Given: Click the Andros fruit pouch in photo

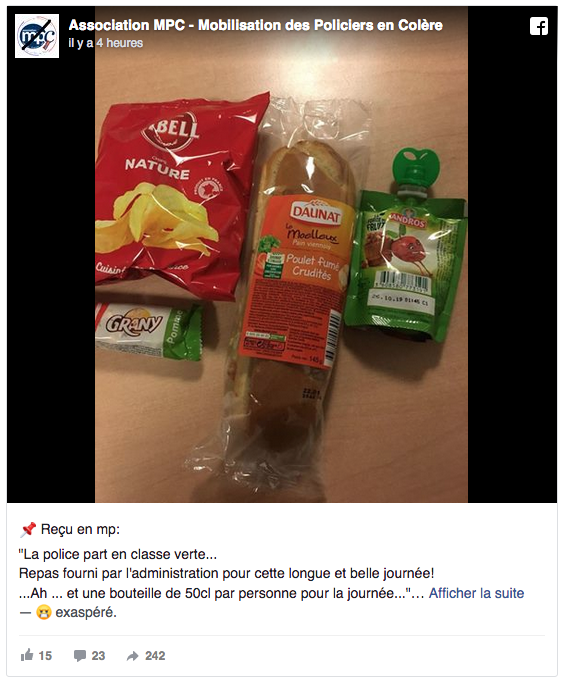Looking at the screenshot, I should tap(405, 245).
